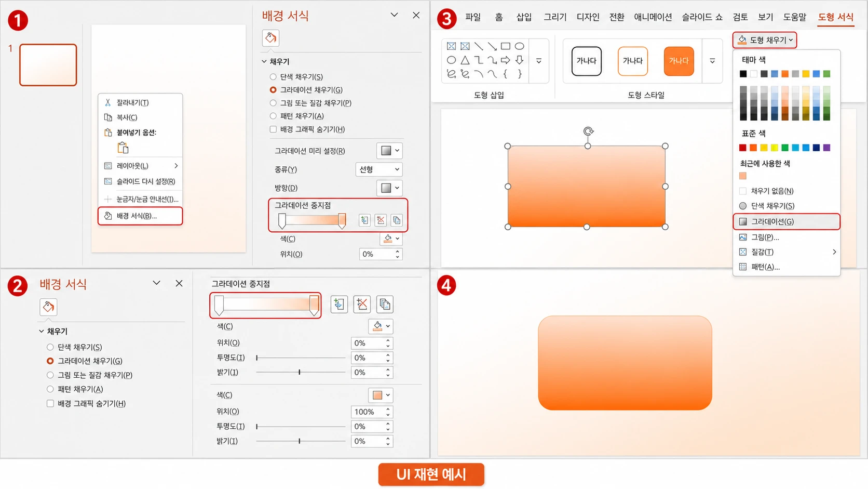Remove gradient stop icon beside the enlarged gradient bar

(x=362, y=304)
